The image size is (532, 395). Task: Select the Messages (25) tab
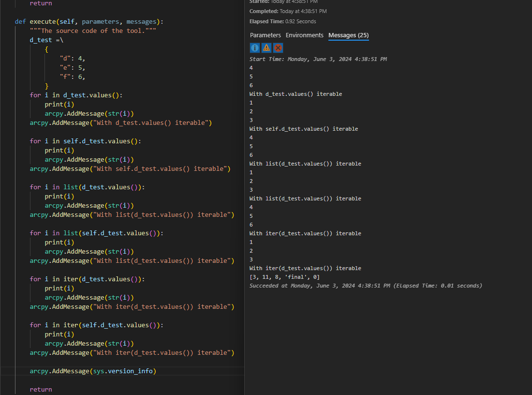[x=348, y=35]
